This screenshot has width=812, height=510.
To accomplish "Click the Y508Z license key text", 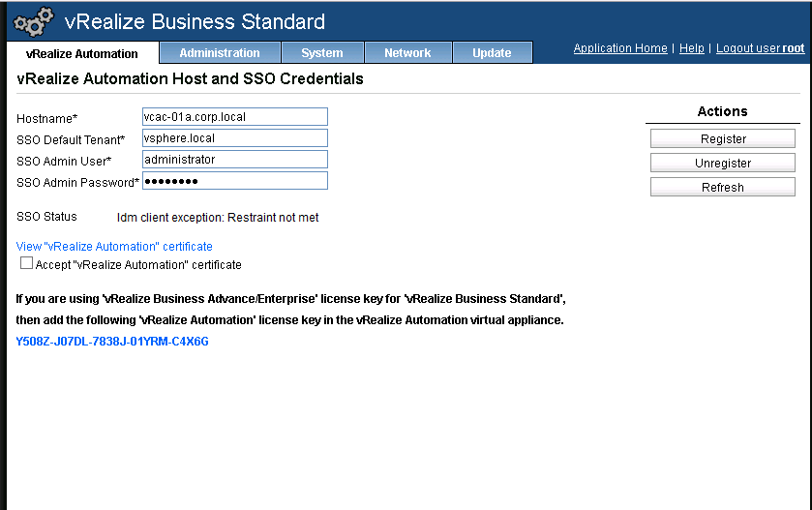I will tap(112, 342).
